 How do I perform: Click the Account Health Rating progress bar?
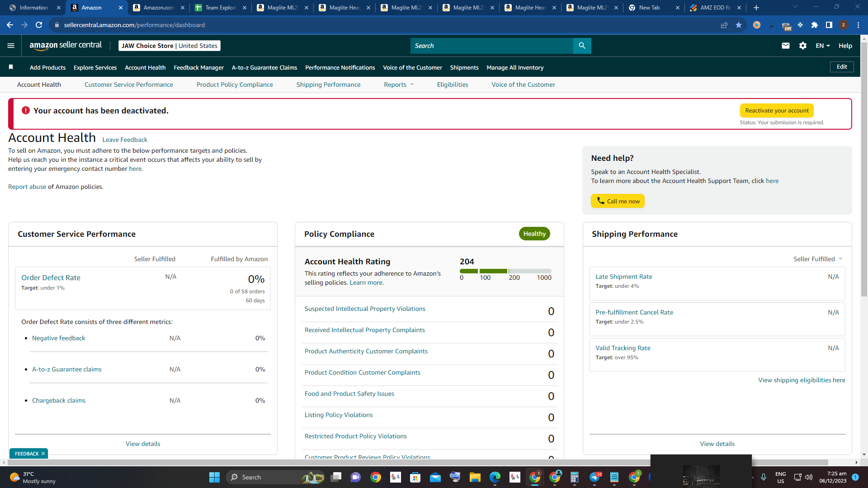coord(505,271)
